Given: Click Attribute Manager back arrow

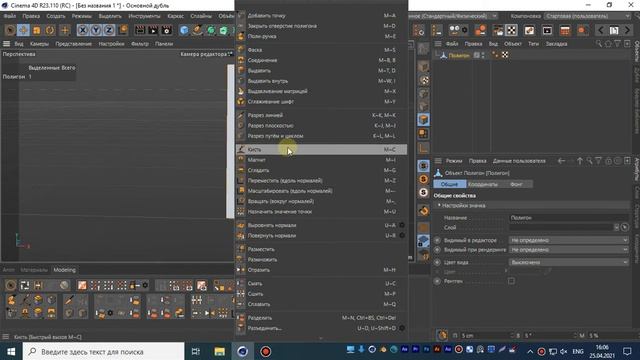Looking at the screenshot, I should [x=561, y=161].
